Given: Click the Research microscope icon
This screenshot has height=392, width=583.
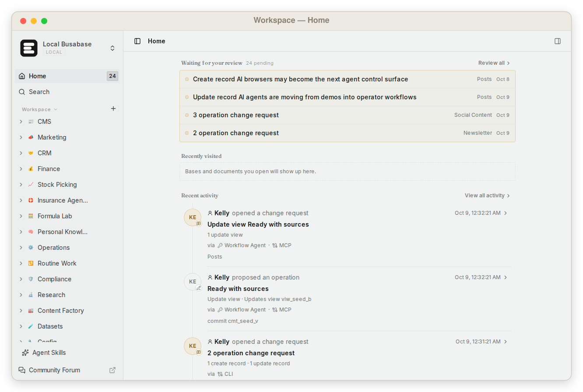Looking at the screenshot, I should coord(31,295).
